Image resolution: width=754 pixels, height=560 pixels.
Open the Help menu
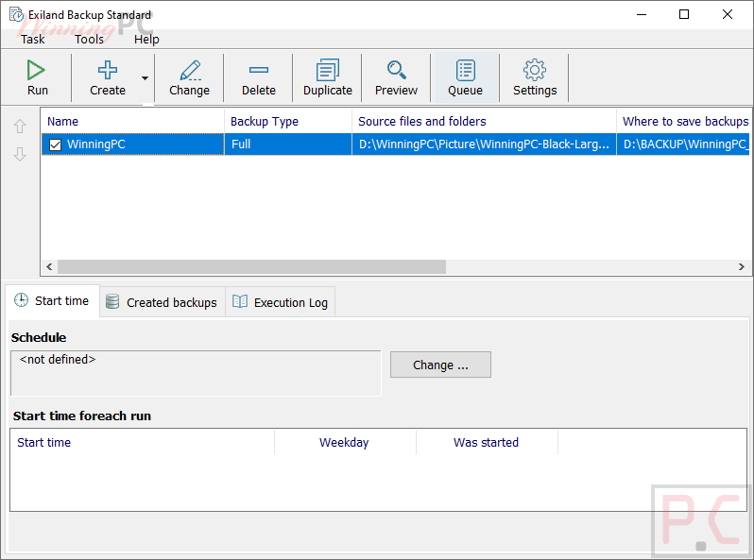pyautogui.click(x=146, y=40)
